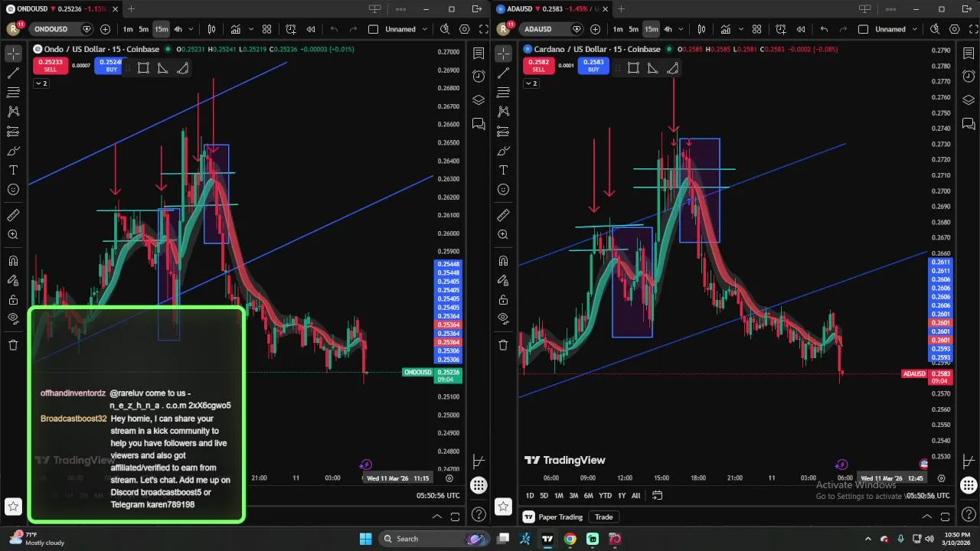Click the zoom-in tool in ADAUSD window
980x551 pixels.
click(503, 235)
